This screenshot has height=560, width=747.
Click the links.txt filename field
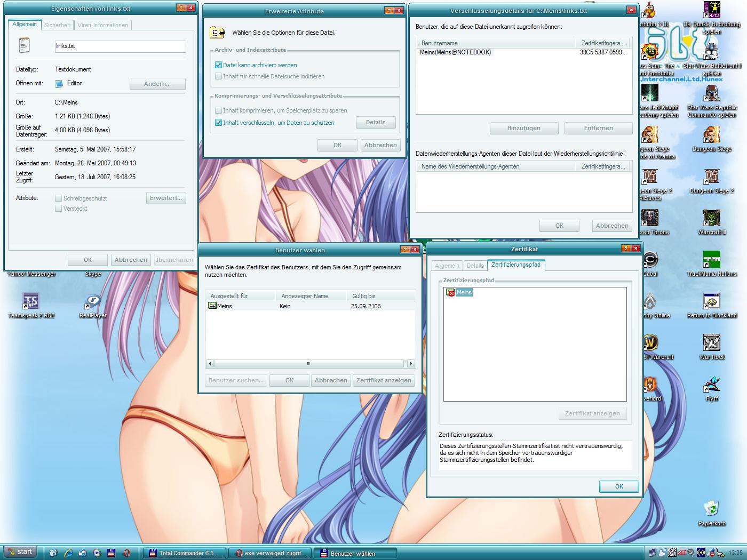(x=121, y=46)
